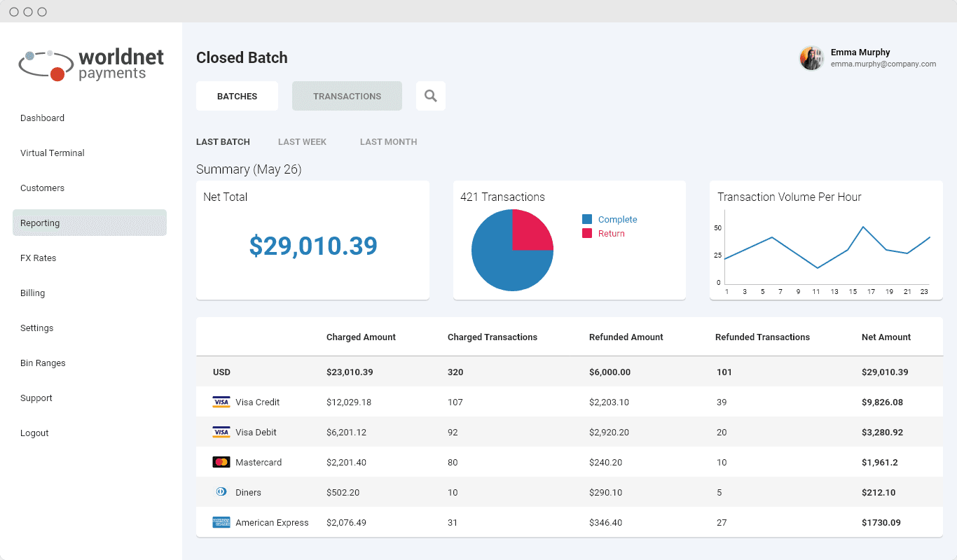Toggle Return in the pie chart legend
957x560 pixels.
[x=611, y=233]
